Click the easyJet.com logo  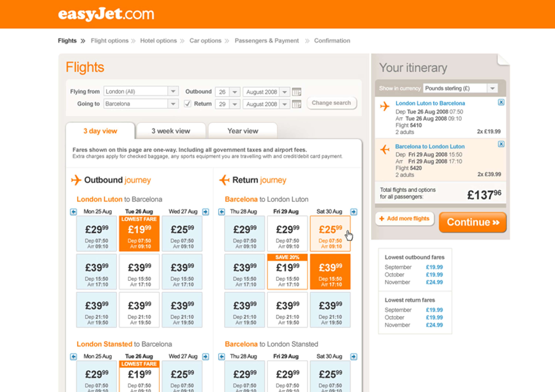click(106, 14)
